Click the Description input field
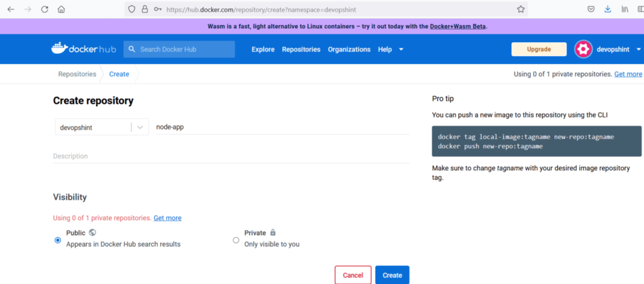This screenshot has width=644, height=284. click(231, 156)
